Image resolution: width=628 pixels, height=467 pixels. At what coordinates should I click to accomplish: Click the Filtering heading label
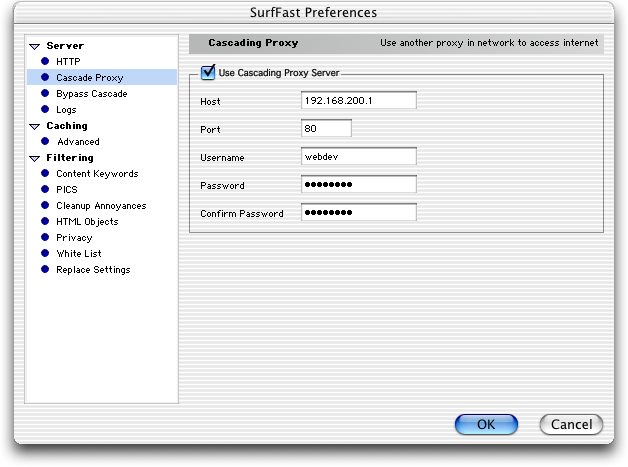tap(70, 158)
